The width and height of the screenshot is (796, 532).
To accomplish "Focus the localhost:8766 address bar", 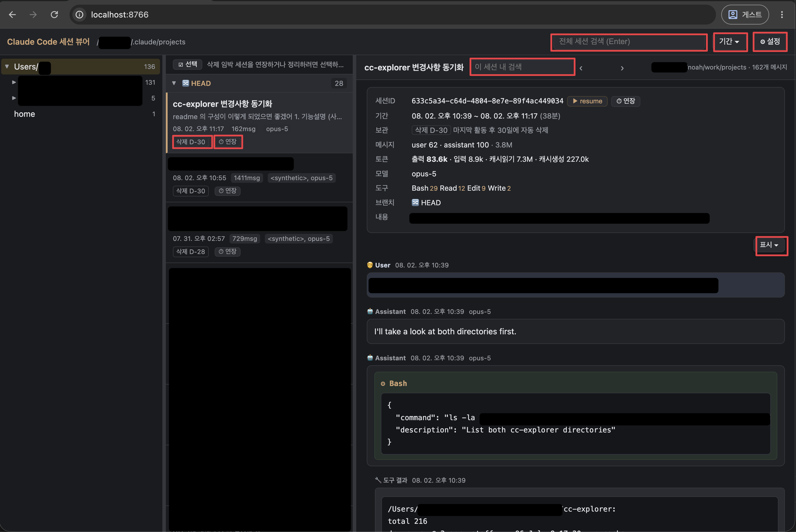I will coord(392,15).
